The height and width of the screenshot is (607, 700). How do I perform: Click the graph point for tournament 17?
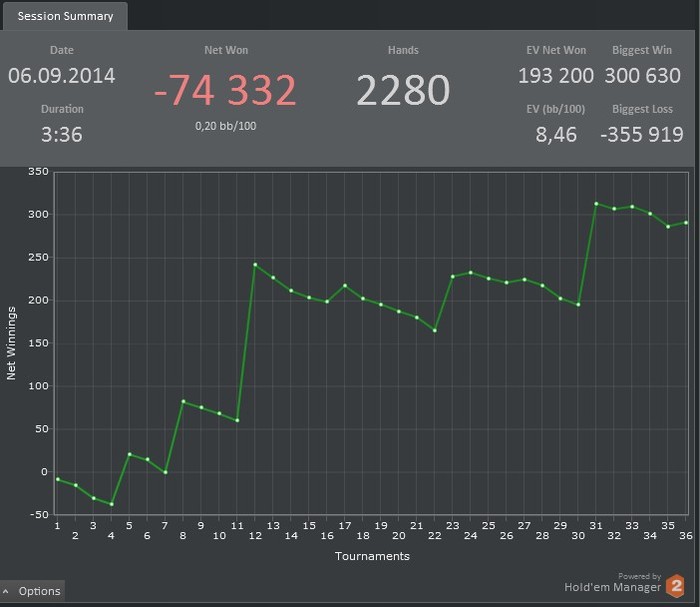coord(345,285)
